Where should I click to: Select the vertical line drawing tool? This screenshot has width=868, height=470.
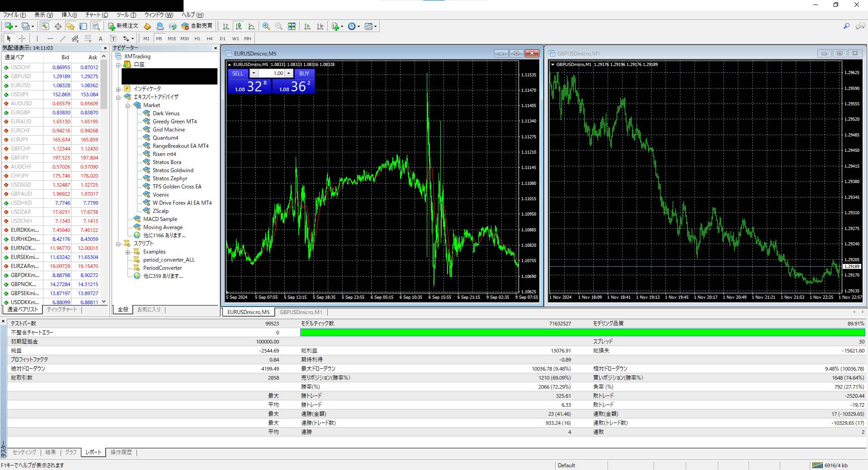tap(37, 38)
